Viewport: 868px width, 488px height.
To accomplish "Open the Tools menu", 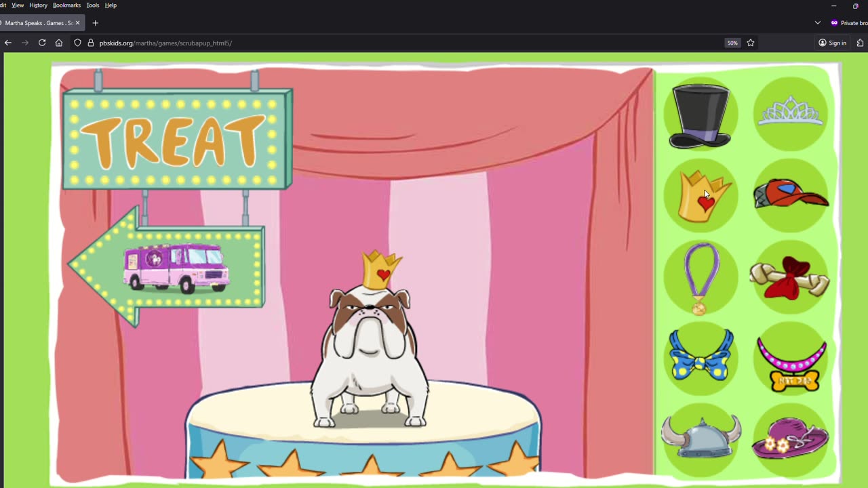I will click(92, 5).
